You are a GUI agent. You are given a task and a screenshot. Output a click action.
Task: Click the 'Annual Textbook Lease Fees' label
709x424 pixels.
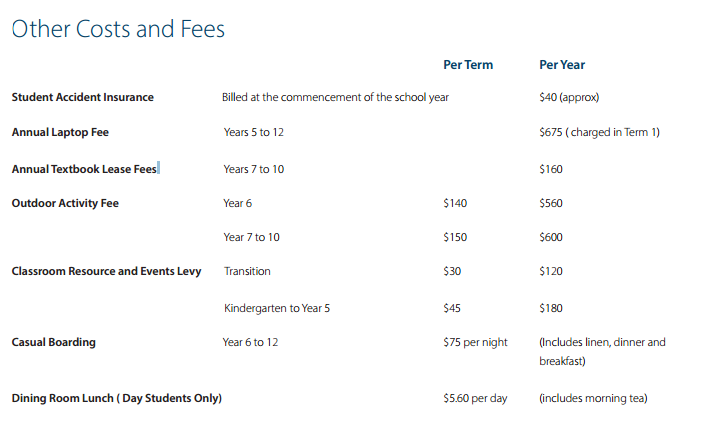[84, 169]
